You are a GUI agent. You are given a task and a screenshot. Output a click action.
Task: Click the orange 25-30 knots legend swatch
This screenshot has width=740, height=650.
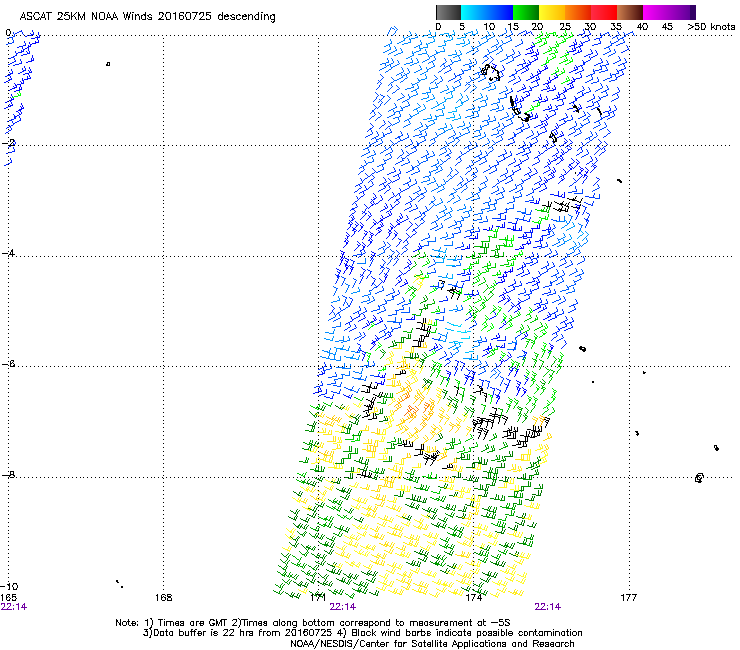(x=578, y=12)
